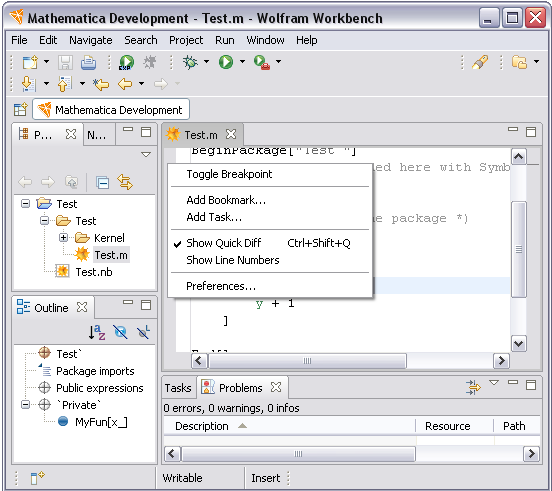Open the New wizard dropdown arrow
The height and width of the screenshot is (491, 552).
[x=46, y=62]
